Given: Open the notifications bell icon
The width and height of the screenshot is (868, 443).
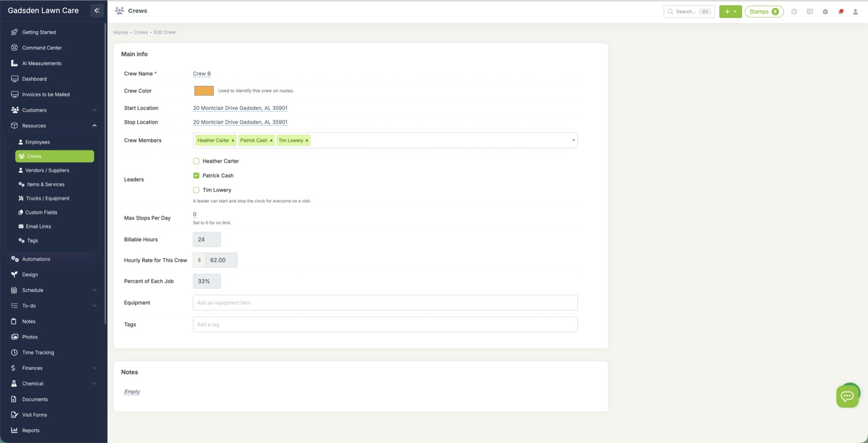Looking at the screenshot, I should pos(841,11).
